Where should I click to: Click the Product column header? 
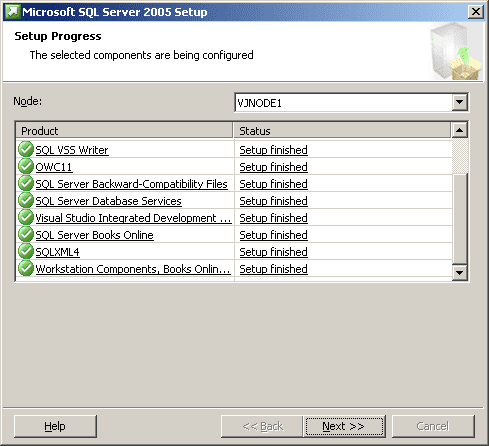click(124, 131)
